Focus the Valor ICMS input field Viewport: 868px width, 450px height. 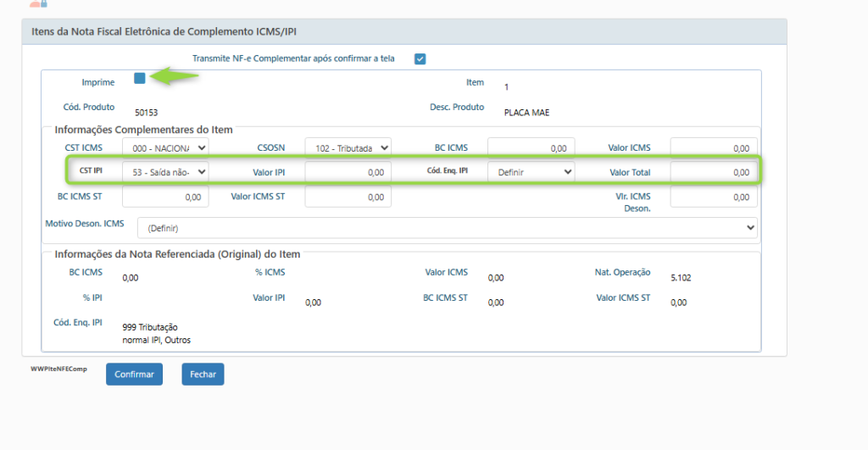point(713,147)
